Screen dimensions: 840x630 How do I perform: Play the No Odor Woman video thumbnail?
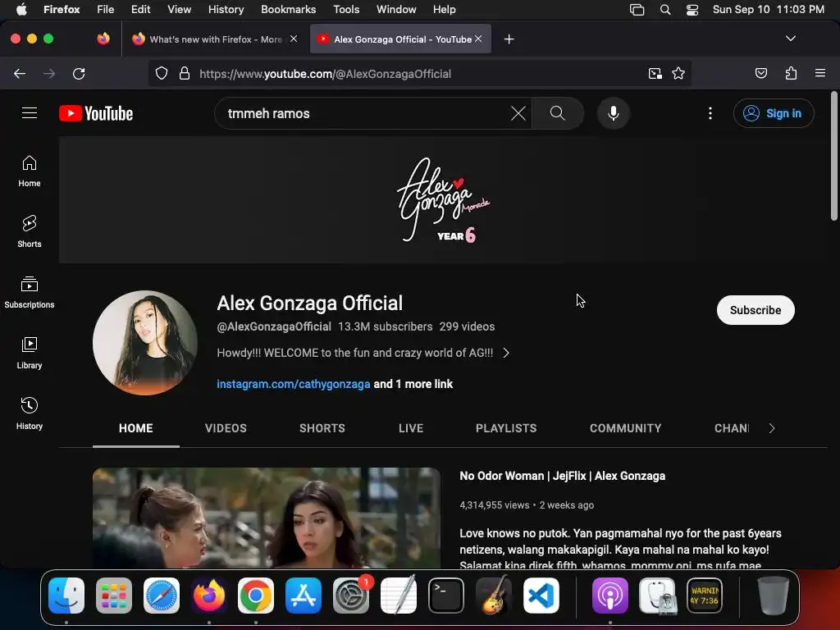tap(267, 518)
